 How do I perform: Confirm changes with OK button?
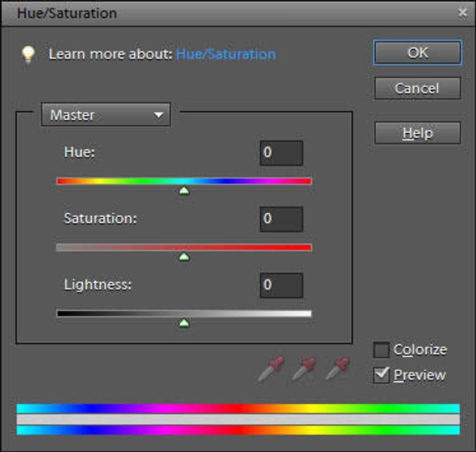click(x=418, y=53)
